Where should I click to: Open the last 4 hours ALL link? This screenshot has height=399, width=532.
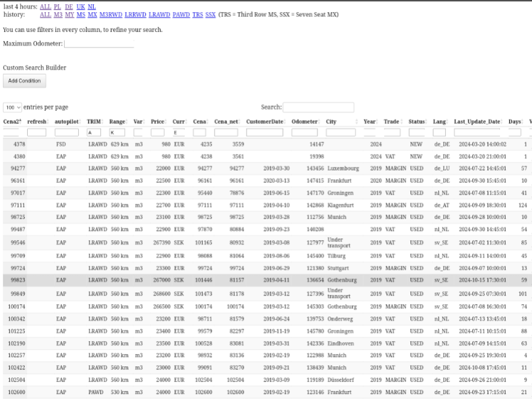[46, 7]
